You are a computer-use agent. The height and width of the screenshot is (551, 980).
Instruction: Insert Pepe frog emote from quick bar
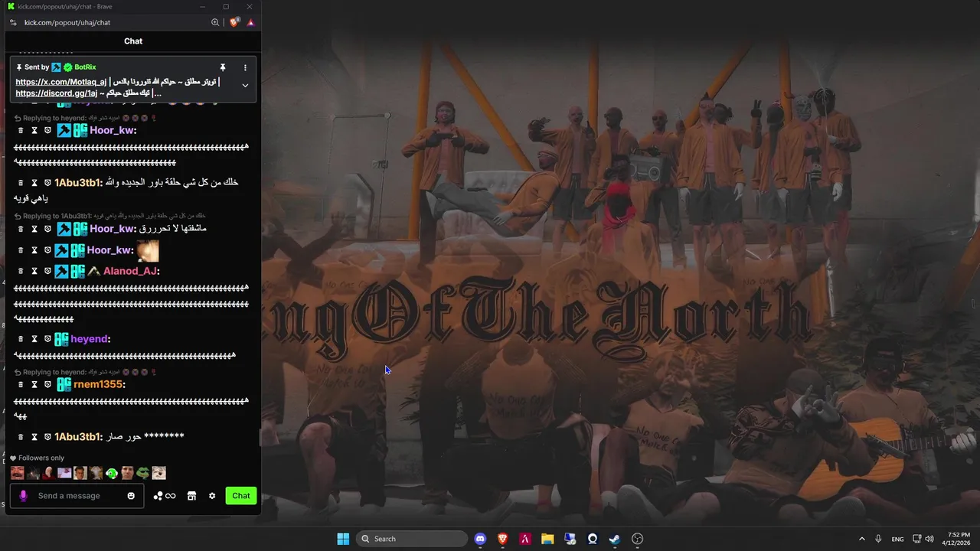coord(143,473)
